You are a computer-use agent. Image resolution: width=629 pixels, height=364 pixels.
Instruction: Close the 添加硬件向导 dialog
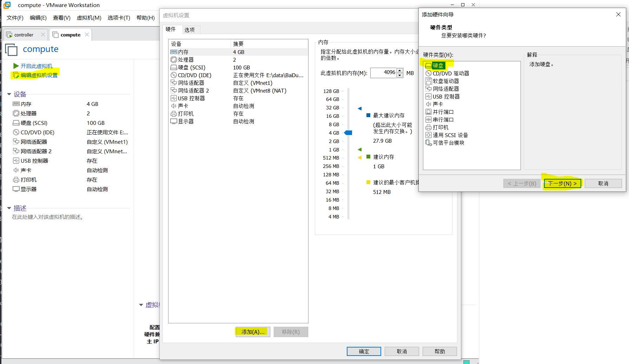(x=618, y=14)
